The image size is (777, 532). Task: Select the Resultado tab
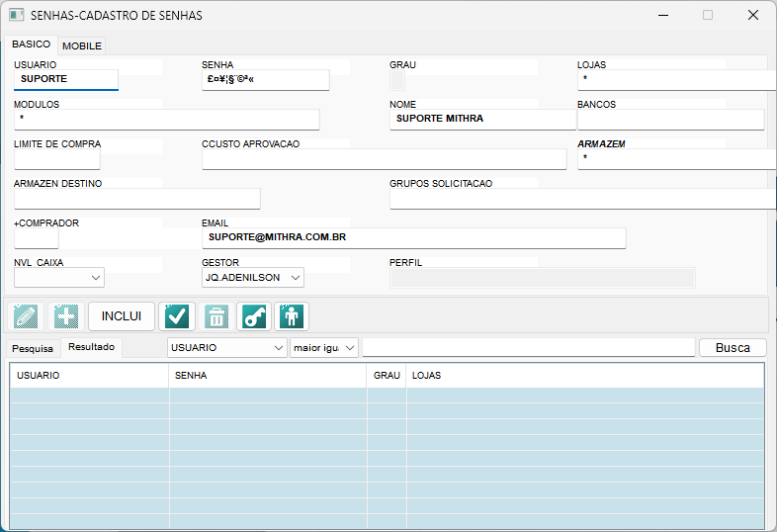91,347
